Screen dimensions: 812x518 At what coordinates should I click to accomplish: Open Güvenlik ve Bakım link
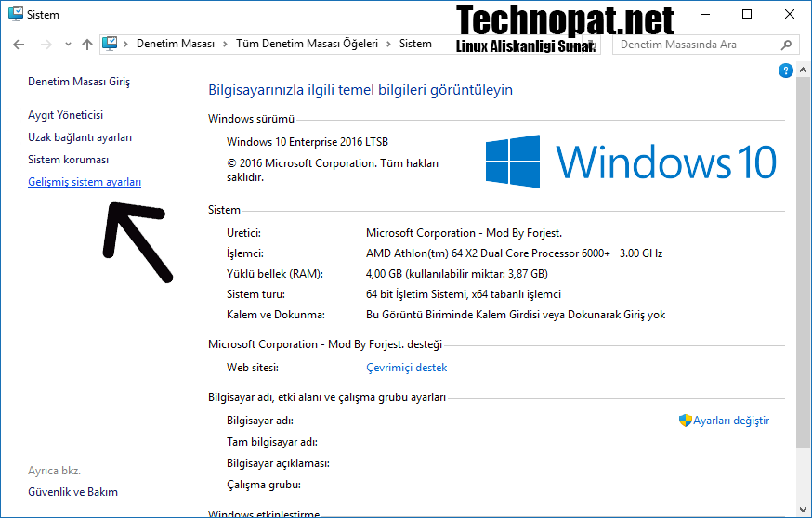73,492
